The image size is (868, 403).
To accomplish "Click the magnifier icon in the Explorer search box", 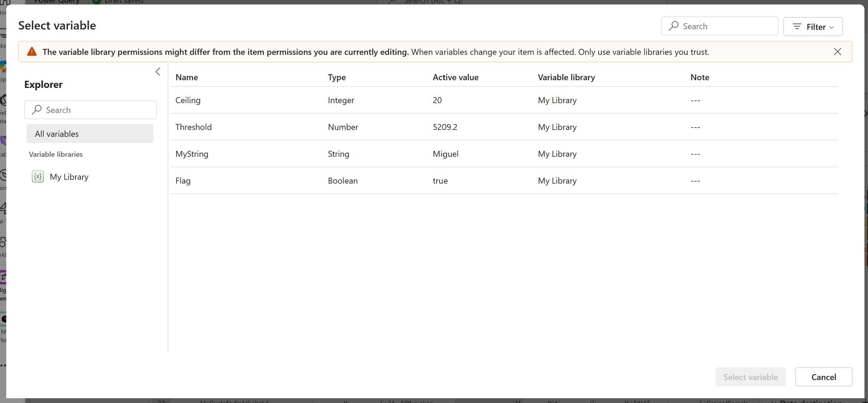I will pos(37,110).
